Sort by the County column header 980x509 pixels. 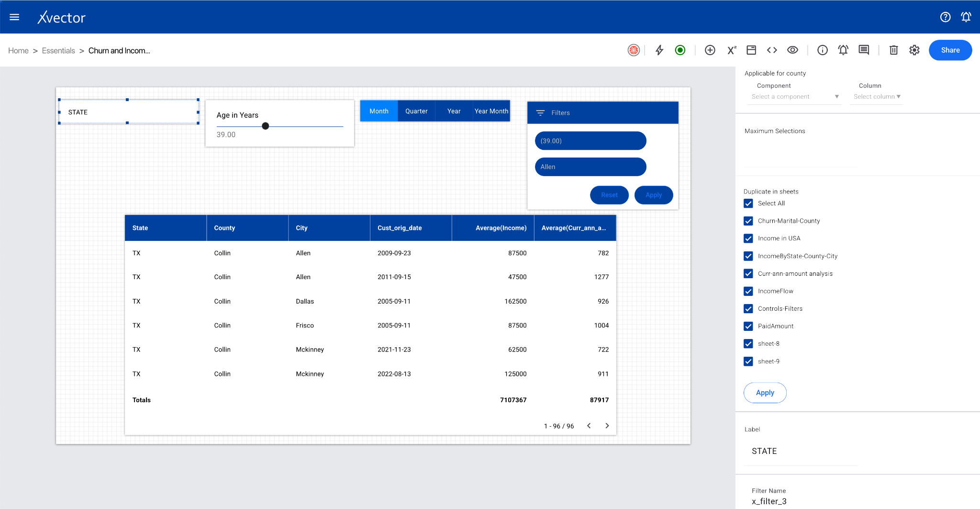click(247, 228)
